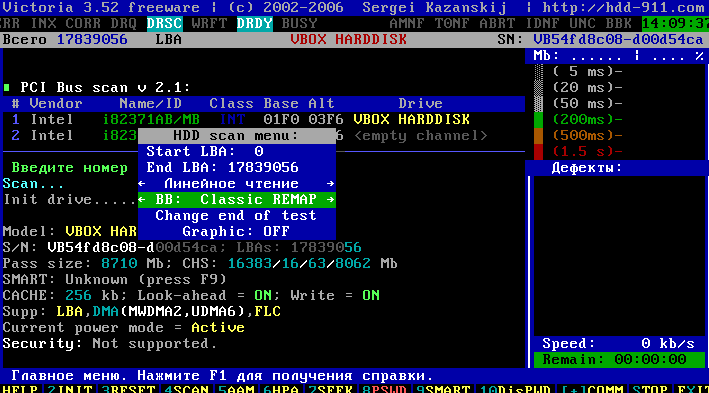Click the 4SCAN function key button

point(186,389)
